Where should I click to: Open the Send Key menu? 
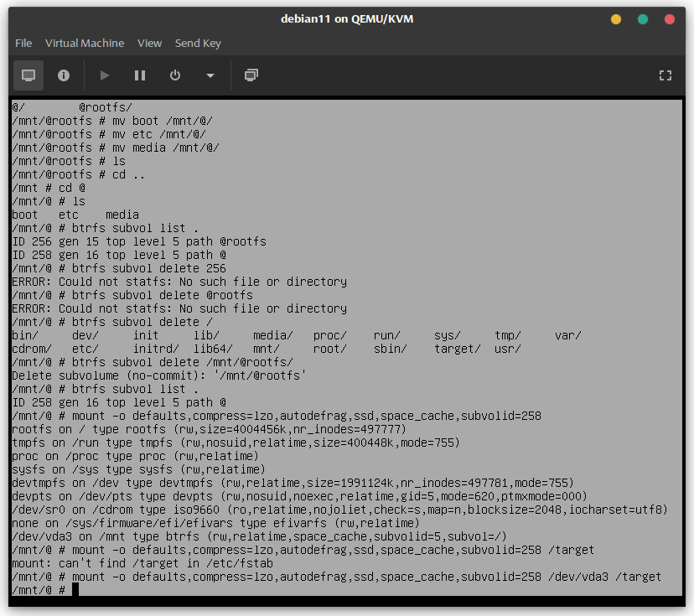pos(198,43)
